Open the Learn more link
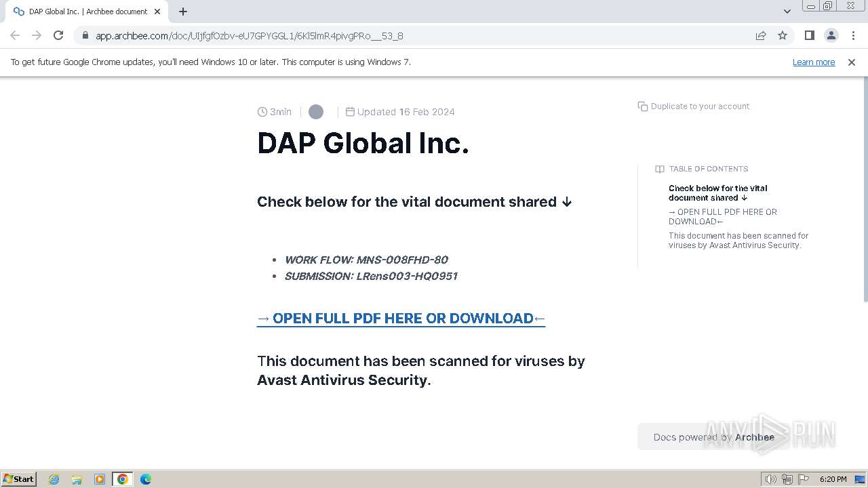 [814, 62]
